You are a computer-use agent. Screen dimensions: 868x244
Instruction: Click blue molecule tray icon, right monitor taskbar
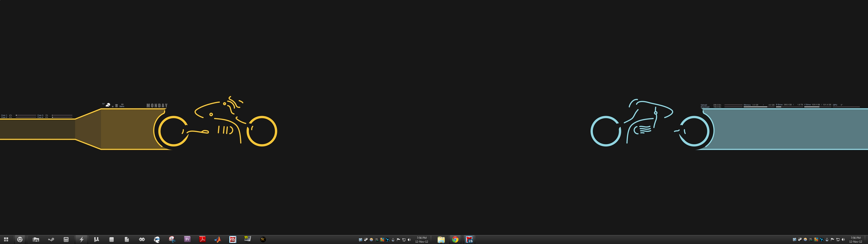tap(822, 240)
